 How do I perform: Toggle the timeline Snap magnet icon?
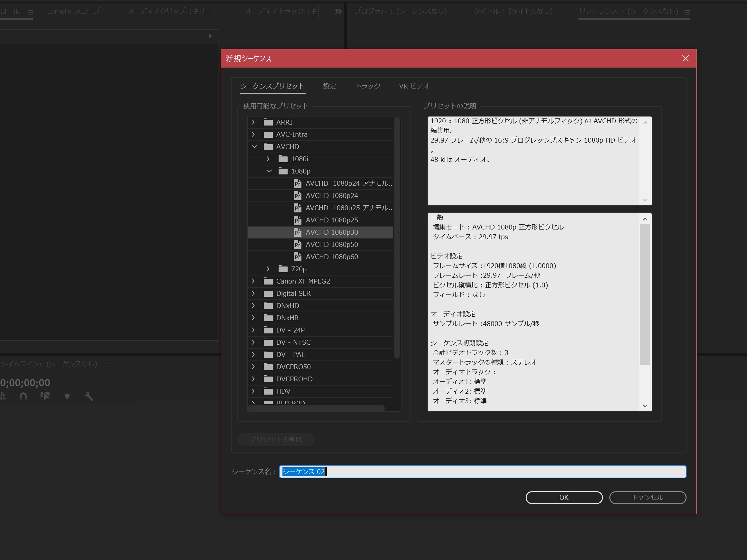pos(23,396)
